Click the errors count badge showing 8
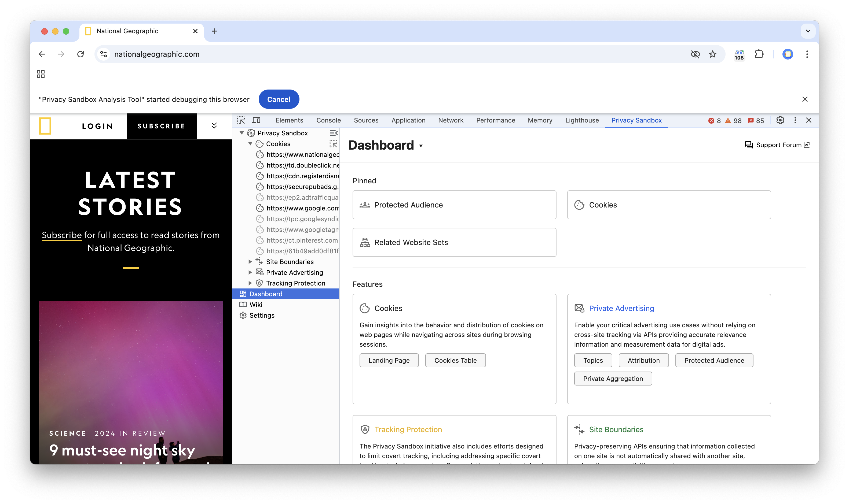 coord(714,121)
